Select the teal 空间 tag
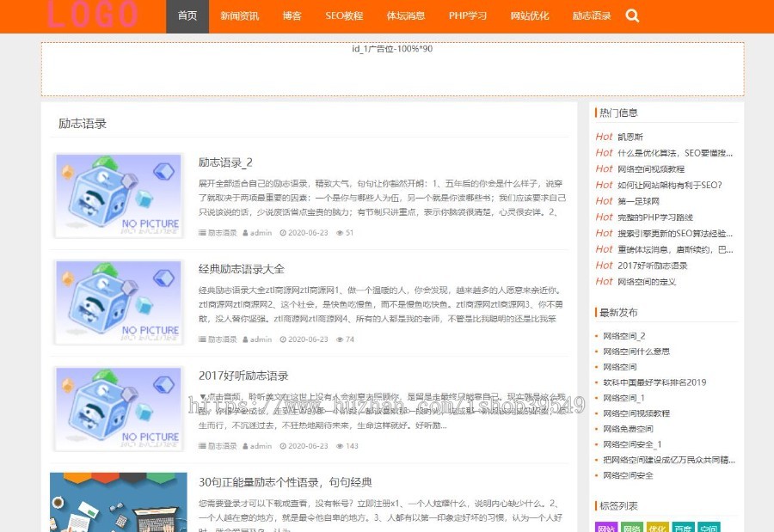The height and width of the screenshot is (532, 774). click(x=709, y=528)
